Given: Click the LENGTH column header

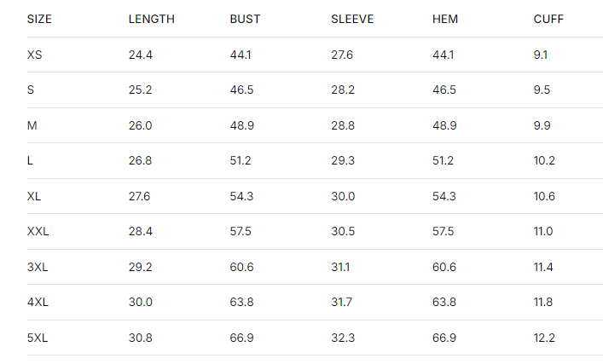Looking at the screenshot, I should tap(152, 19).
